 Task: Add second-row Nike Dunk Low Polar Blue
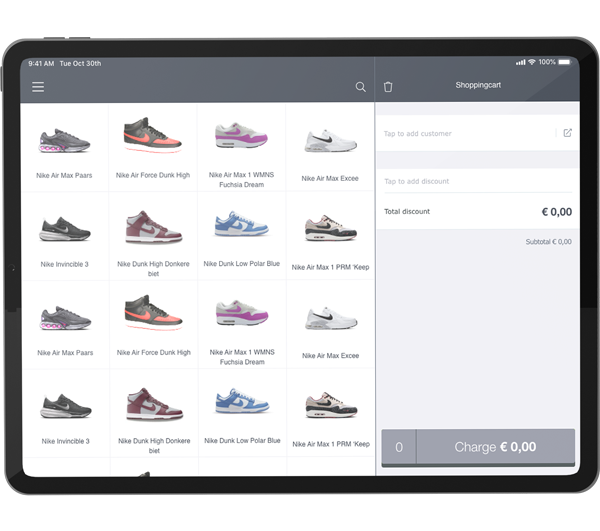(241, 236)
